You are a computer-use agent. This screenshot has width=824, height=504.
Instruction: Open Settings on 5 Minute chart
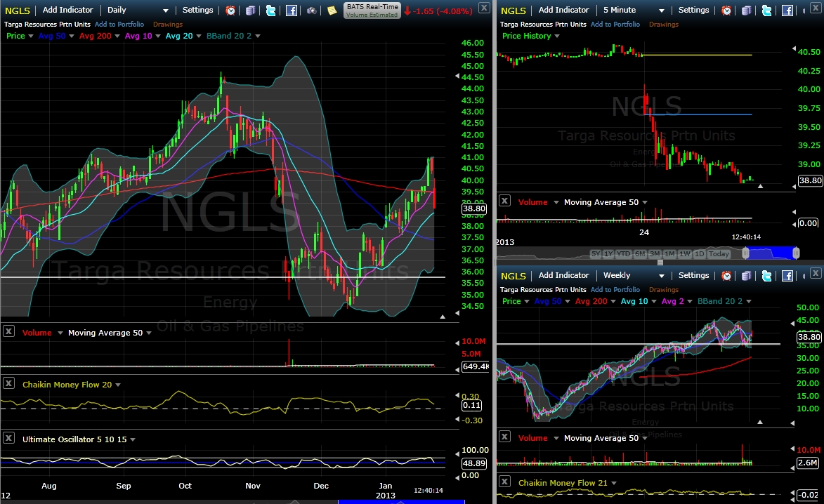click(x=693, y=10)
